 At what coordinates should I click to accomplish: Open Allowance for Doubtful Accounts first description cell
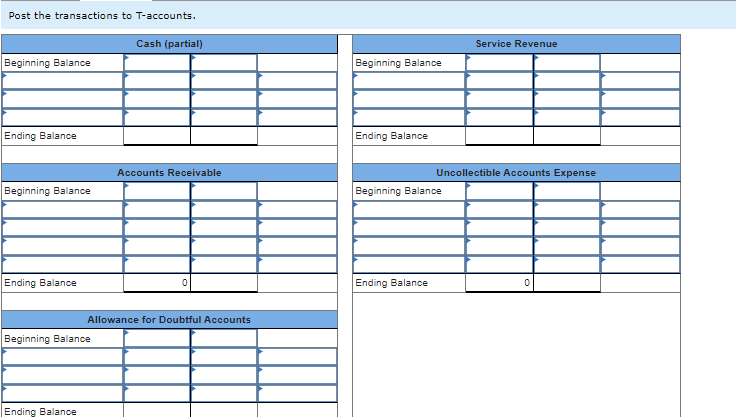62,357
